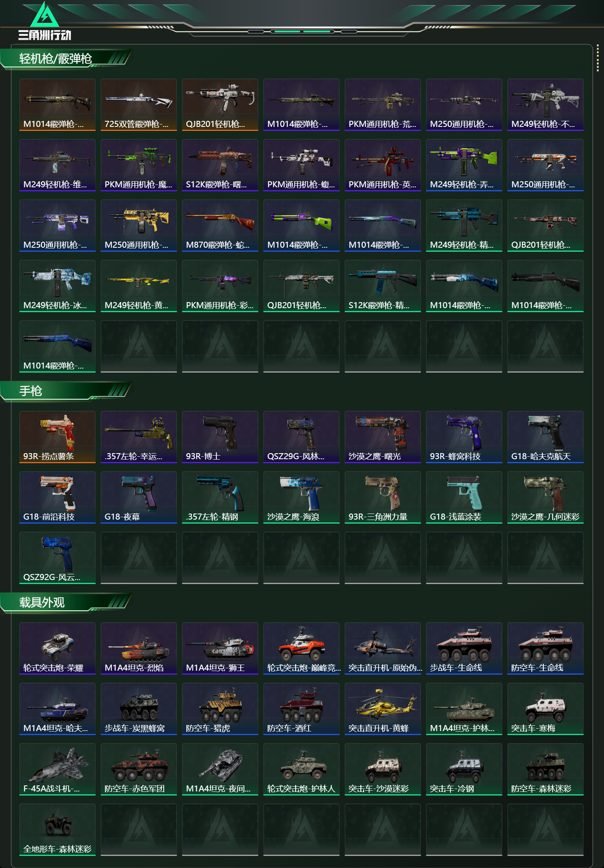
Task: Select the 93R-捞点薯条 pistol skin
Action: click(57, 437)
